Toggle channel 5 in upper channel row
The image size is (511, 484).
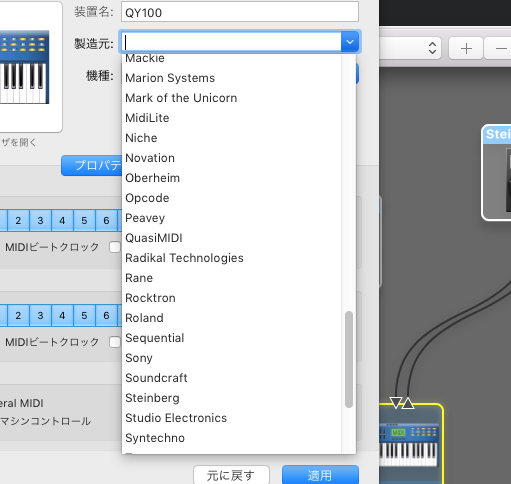84,220
